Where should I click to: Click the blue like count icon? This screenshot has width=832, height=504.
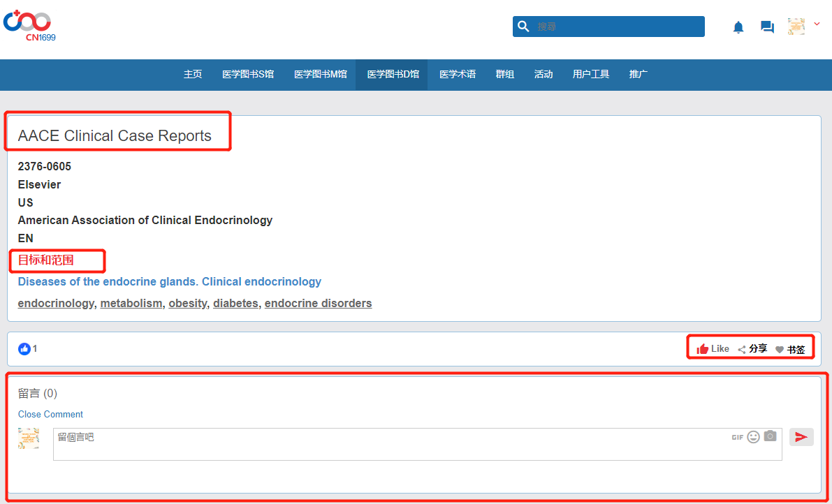(x=24, y=349)
